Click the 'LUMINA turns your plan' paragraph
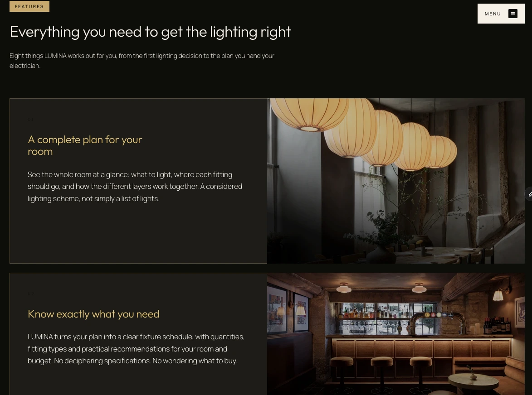The height and width of the screenshot is (395, 532). [x=136, y=349]
